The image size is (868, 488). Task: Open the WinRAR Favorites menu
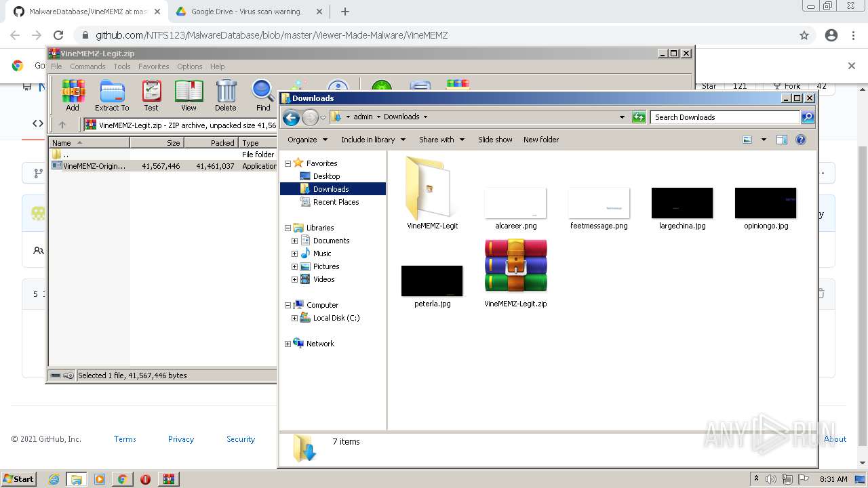[x=154, y=66]
